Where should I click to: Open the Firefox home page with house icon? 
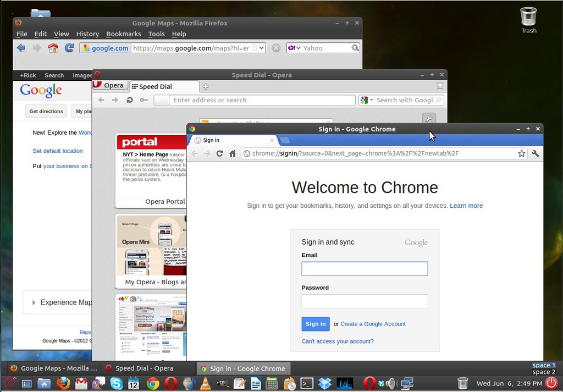pyautogui.click(x=53, y=48)
